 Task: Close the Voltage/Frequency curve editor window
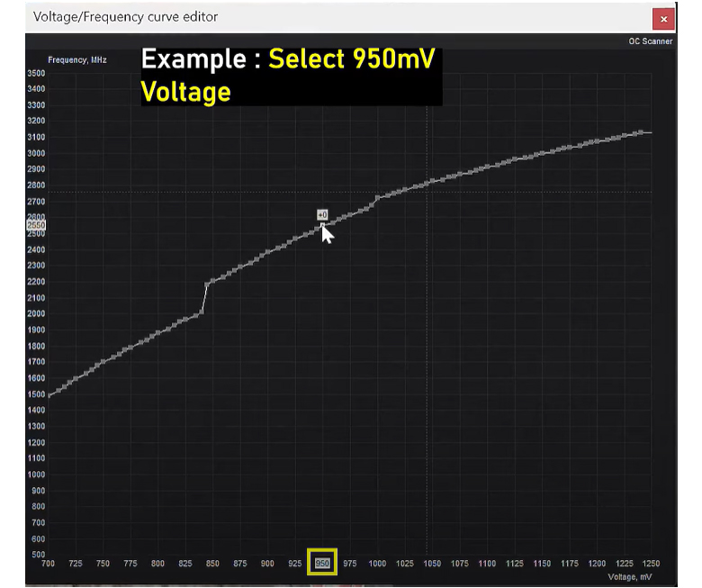[x=663, y=18]
